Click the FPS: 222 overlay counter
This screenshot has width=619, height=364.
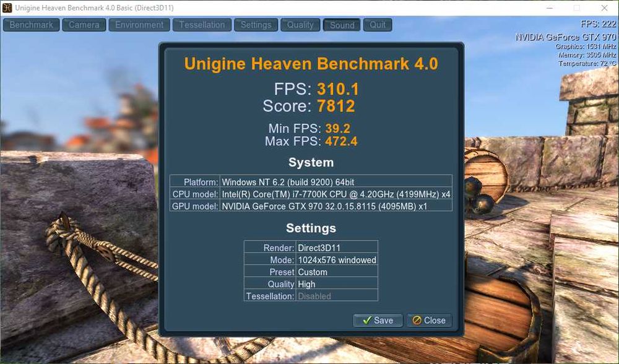598,24
